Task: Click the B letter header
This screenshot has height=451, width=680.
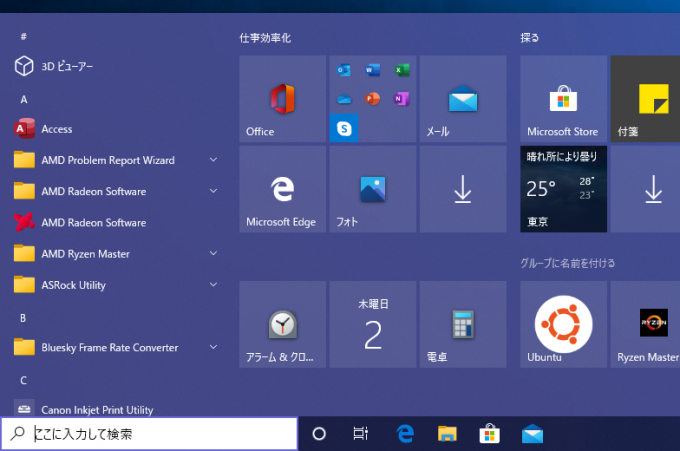Action: pyautogui.click(x=23, y=318)
